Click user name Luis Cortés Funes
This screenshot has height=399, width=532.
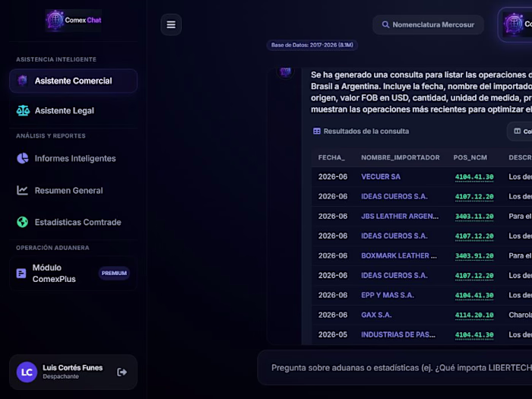point(73,368)
